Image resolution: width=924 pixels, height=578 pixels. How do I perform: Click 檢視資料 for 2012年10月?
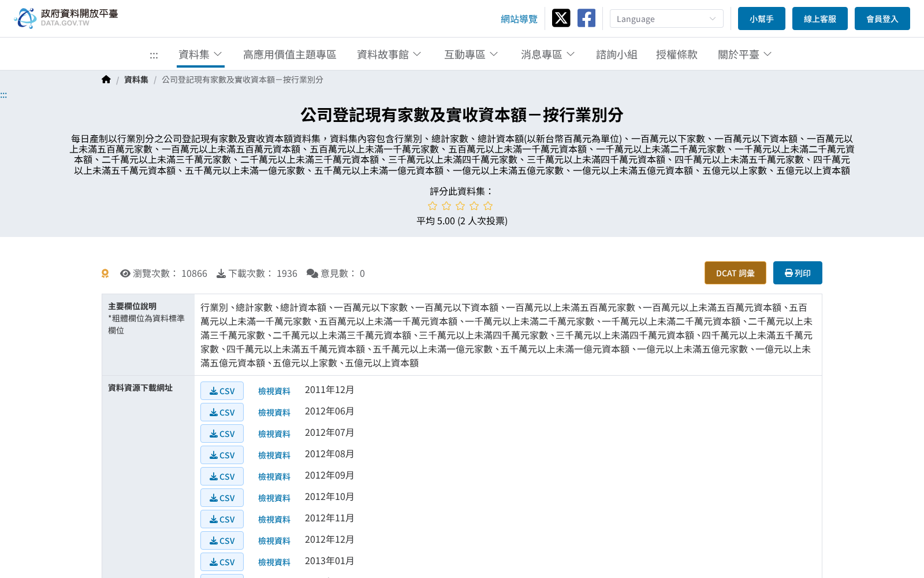[x=274, y=498]
